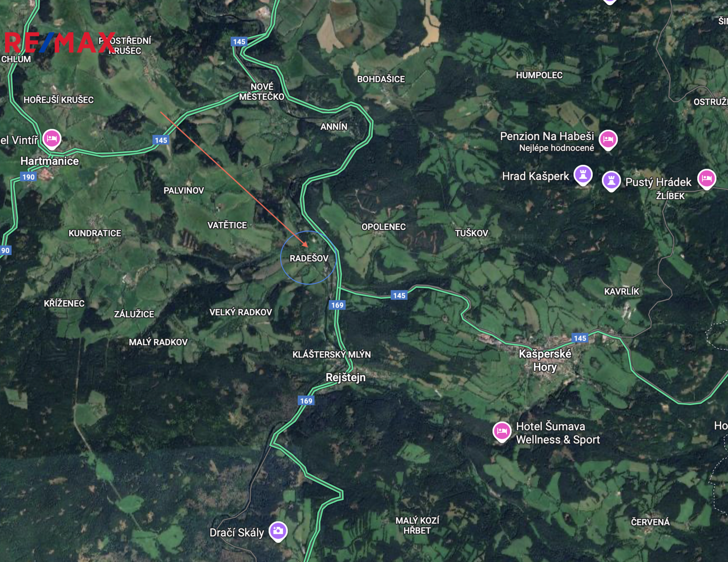Click the 145 road shield near Kašperské Hory

[x=580, y=338]
